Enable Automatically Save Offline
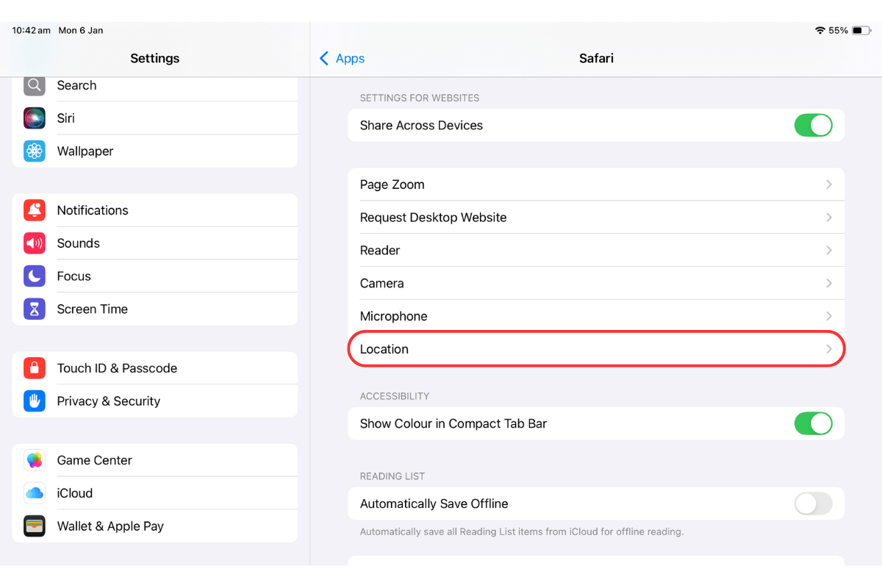Viewport: 882px width, 588px height. click(x=813, y=503)
